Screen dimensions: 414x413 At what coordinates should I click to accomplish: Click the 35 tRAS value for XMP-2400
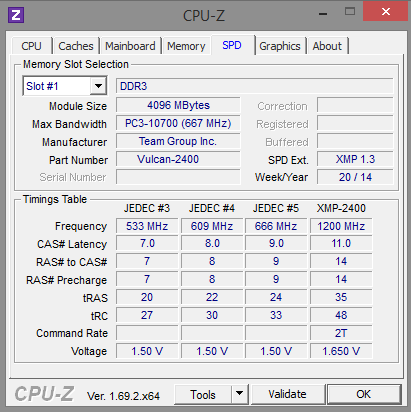coord(341,297)
